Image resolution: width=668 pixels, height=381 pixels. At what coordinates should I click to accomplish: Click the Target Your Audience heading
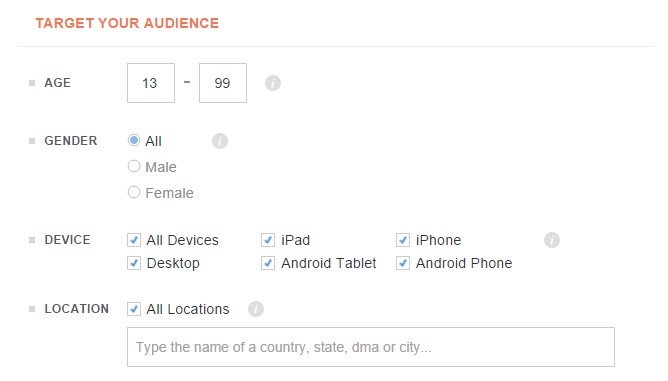127,23
